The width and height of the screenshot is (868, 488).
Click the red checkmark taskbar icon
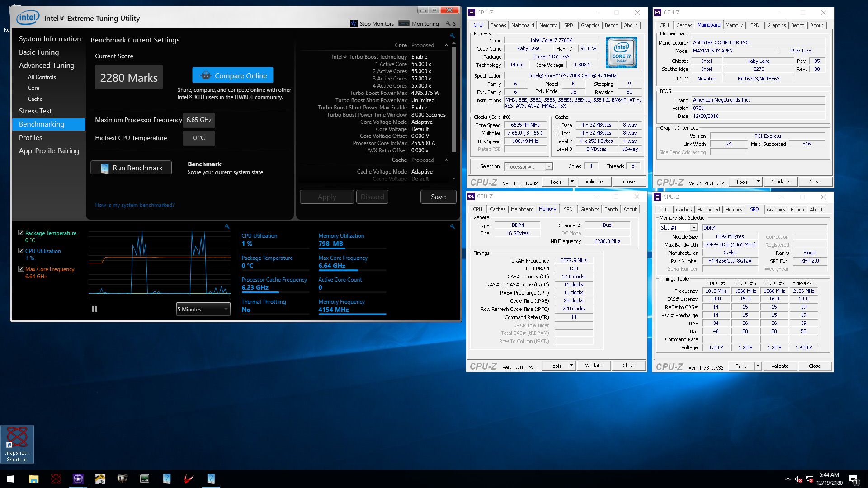point(189,479)
